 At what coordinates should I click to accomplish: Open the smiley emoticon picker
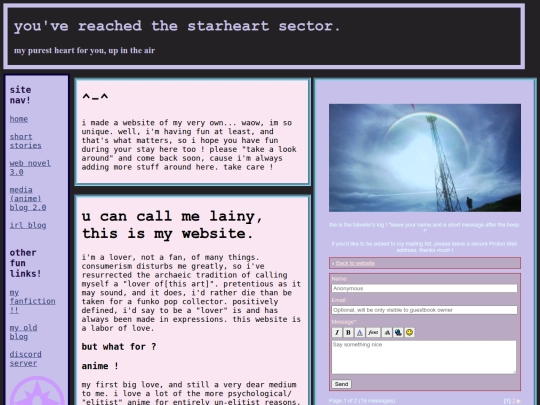[409, 332]
